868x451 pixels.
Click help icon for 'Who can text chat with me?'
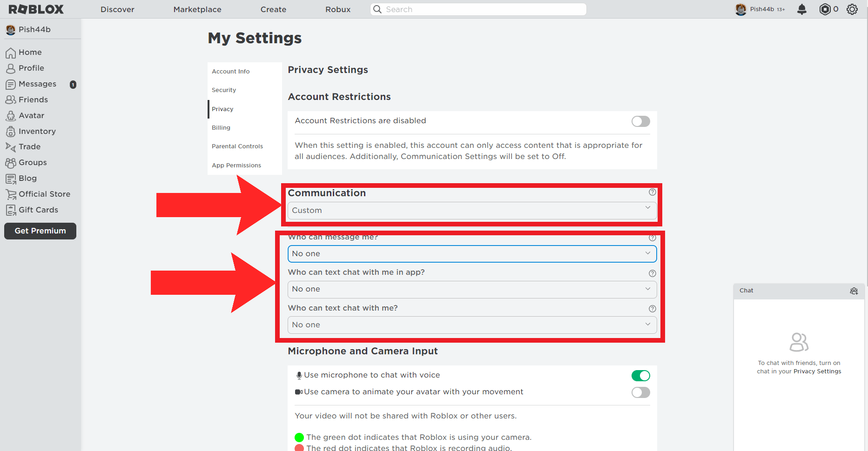tap(653, 309)
